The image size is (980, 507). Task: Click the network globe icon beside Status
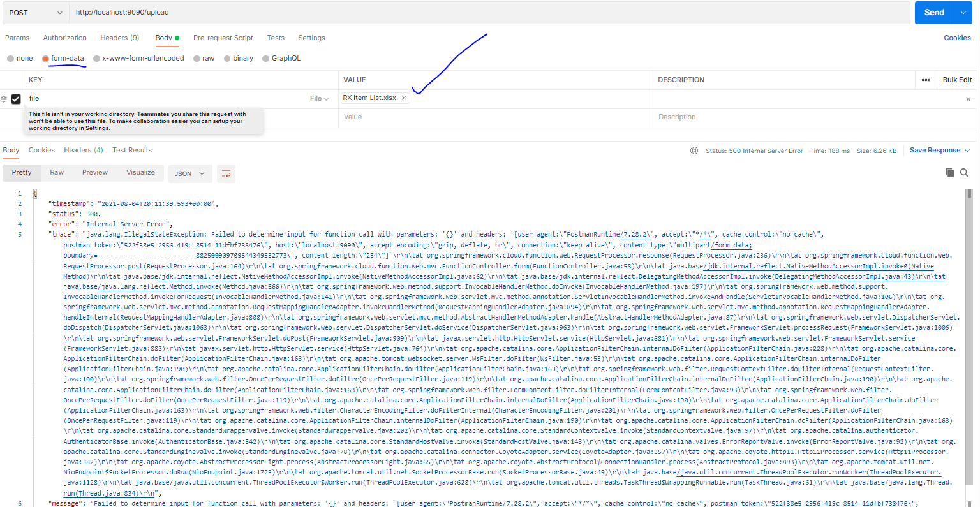[x=694, y=151]
